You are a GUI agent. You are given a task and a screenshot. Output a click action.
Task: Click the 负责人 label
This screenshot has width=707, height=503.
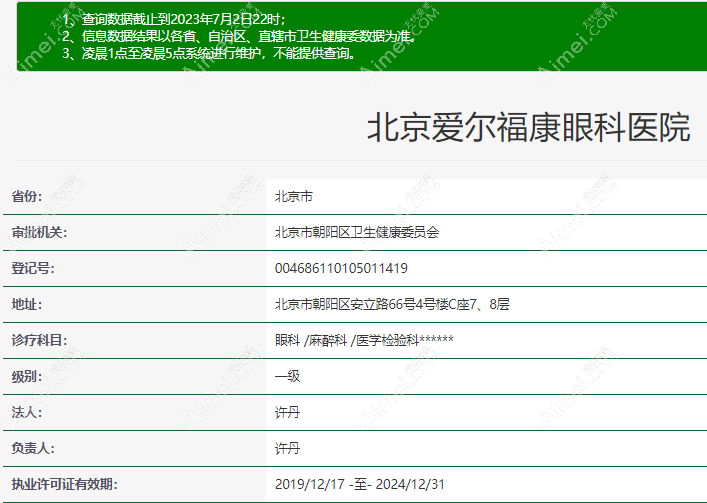33,448
